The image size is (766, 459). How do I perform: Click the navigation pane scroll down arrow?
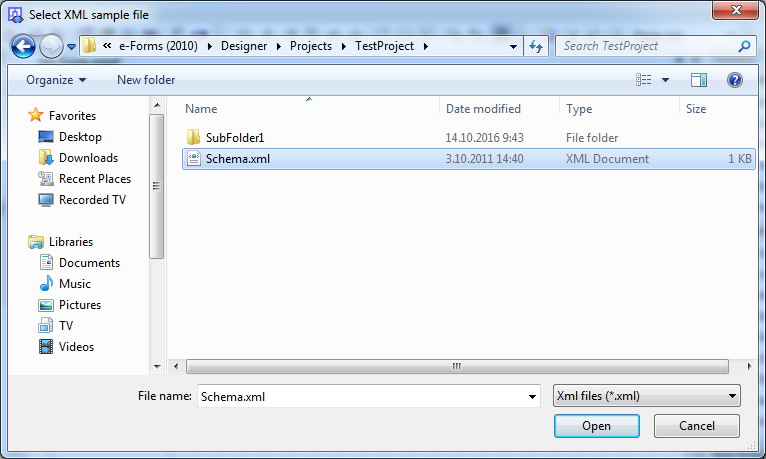point(157,367)
